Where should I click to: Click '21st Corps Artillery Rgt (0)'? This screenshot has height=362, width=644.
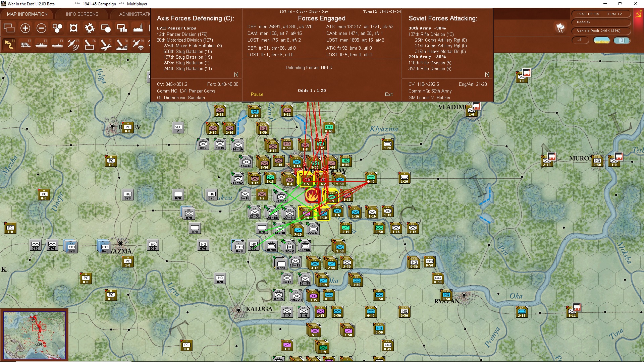coord(441,46)
